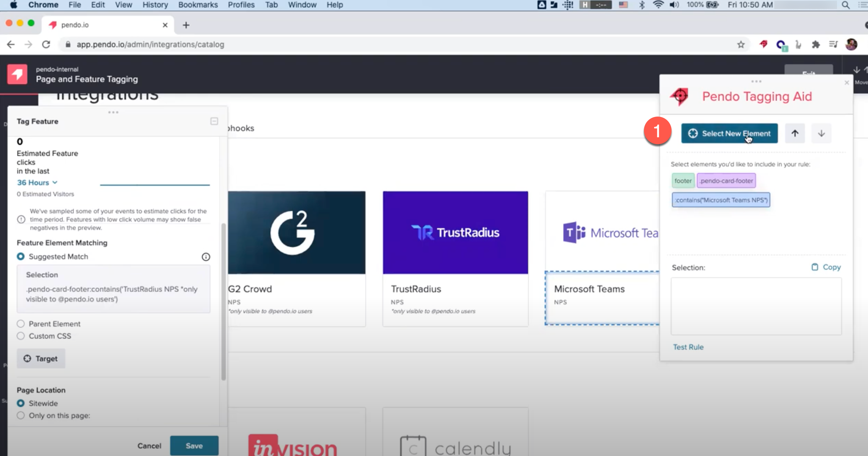Open the Pendo browser extension icon
This screenshot has height=456, width=868.
[x=764, y=44]
